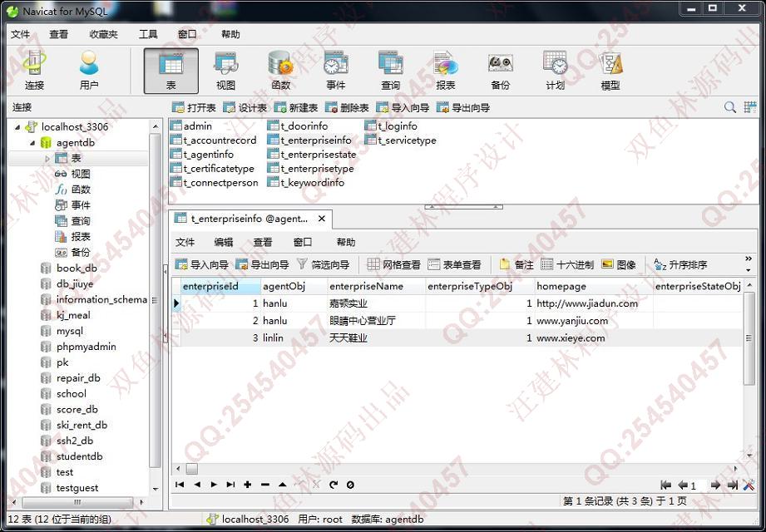
Task: Open the 用户 user manager
Action: (89, 71)
